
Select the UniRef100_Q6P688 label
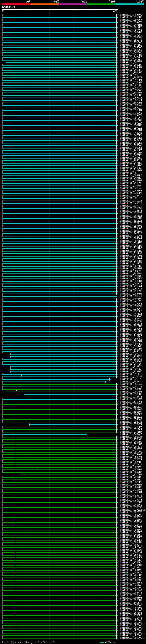[x=131, y=613]
